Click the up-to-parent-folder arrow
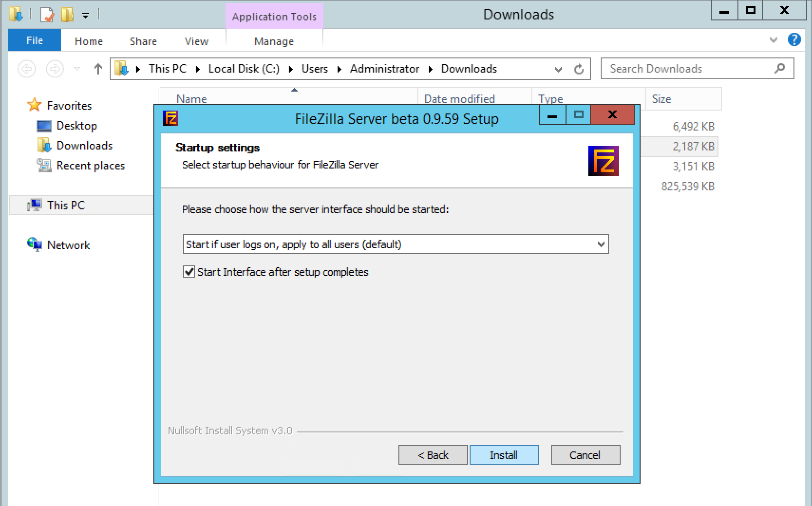This screenshot has width=812, height=506. click(x=98, y=69)
